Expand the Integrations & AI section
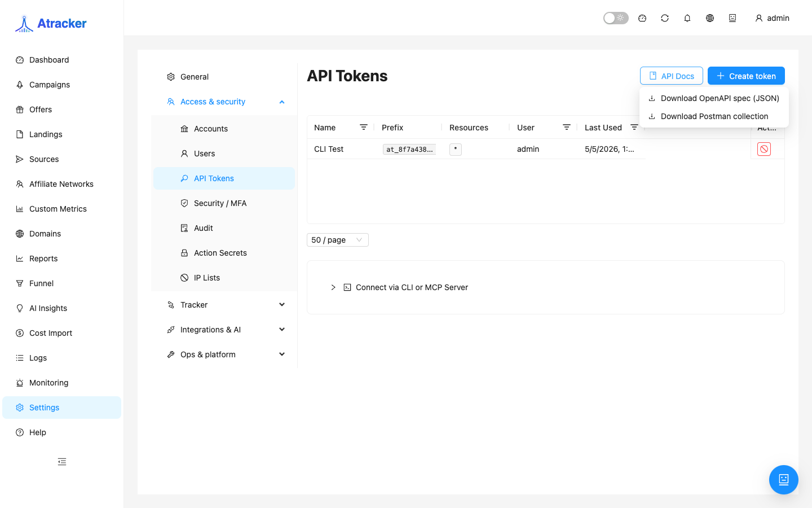Image resolution: width=812 pixels, height=508 pixels. point(224,330)
